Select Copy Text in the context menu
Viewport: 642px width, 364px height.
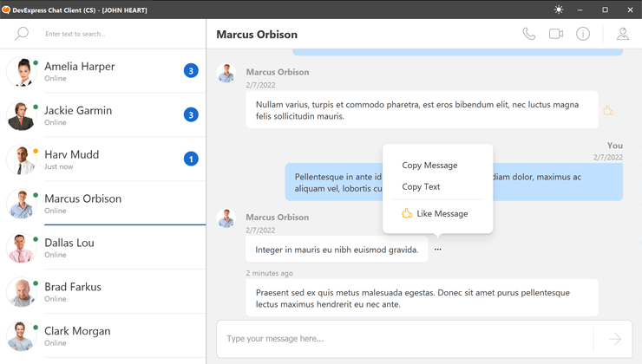tap(421, 186)
